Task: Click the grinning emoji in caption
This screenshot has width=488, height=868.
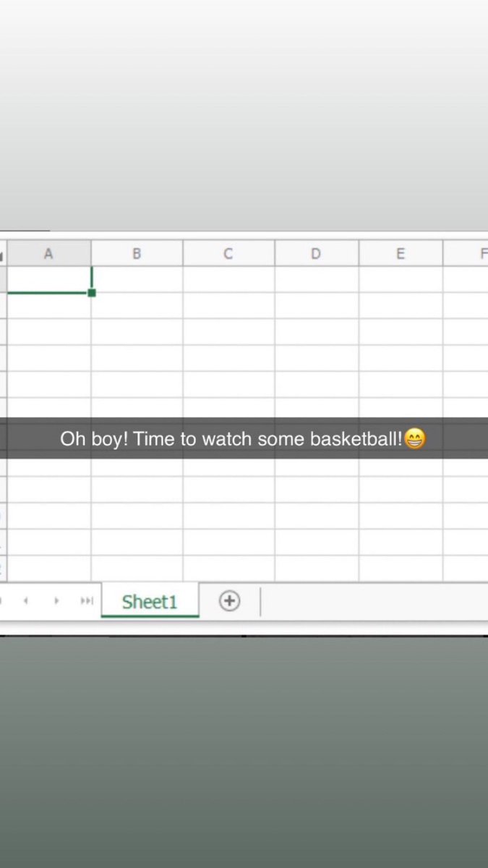Action: (x=415, y=439)
